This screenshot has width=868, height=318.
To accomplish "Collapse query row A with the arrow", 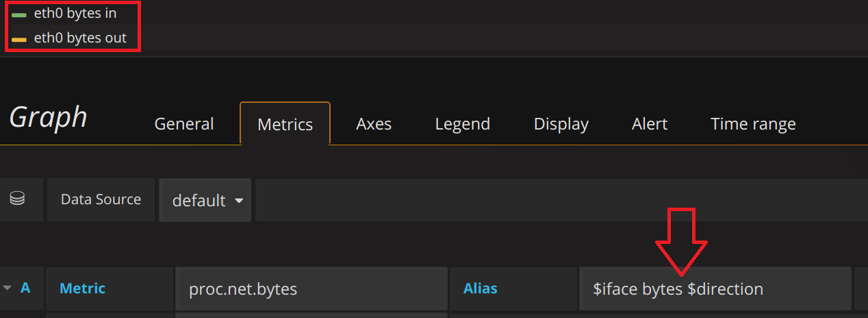I will tap(8, 289).
